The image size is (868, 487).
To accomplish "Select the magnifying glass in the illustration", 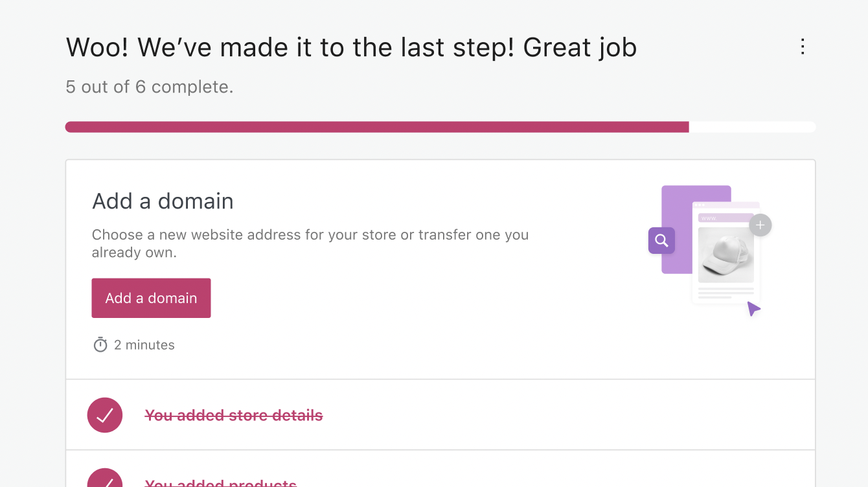I will 661,240.
